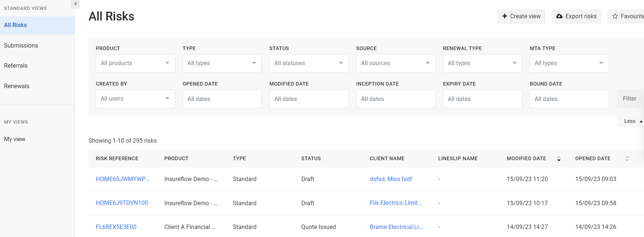Screen dimensions: 644x237
Task: Click the Inception Date filter field
Action: pos(396,99)
